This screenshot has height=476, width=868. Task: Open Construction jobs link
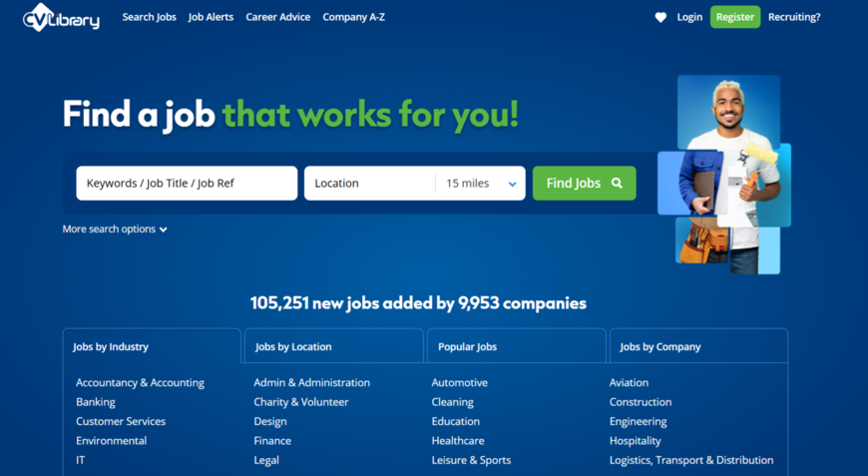pyautogui.click(x=641, y=402)
